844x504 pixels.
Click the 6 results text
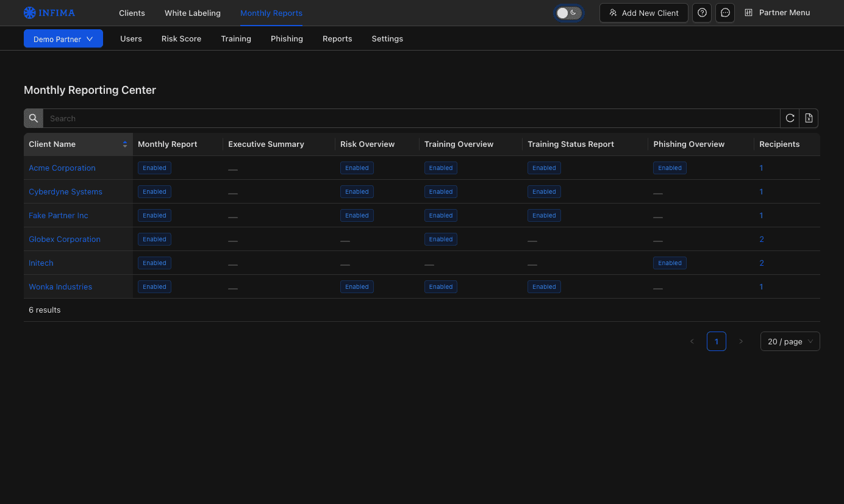coord(45,310)
